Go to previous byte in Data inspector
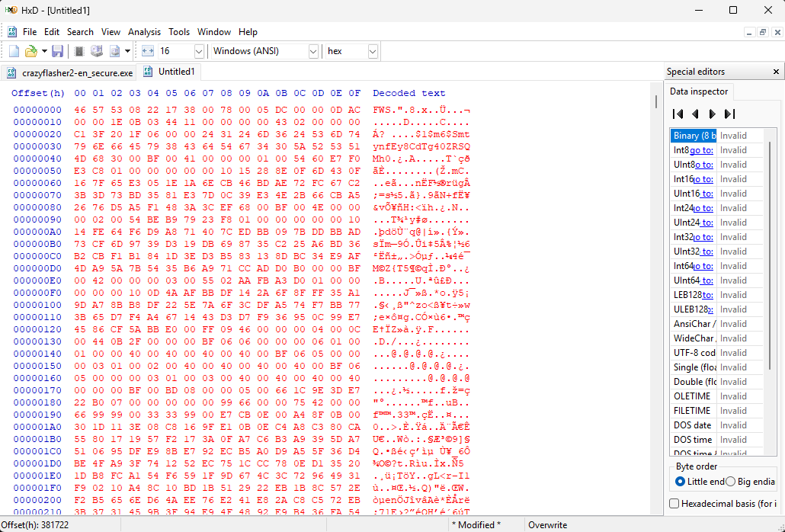This screenshot has width=785, height=532. (x=695, y=114)
